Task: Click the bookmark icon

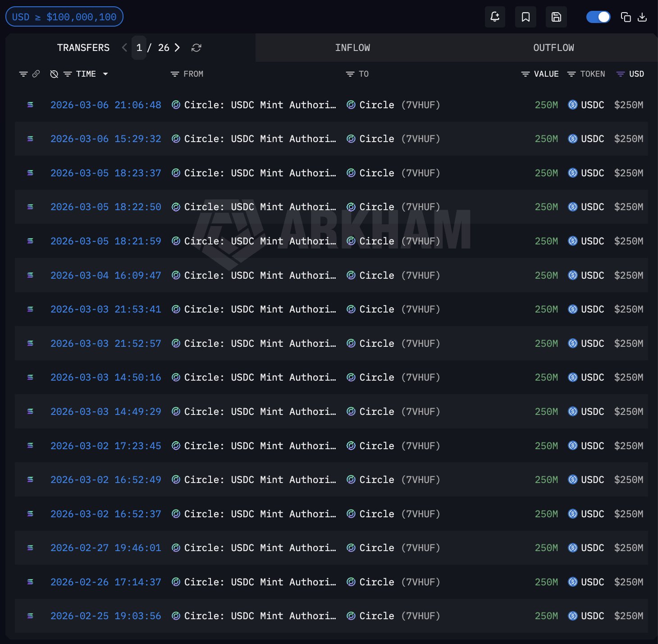Action: [525, 17]
